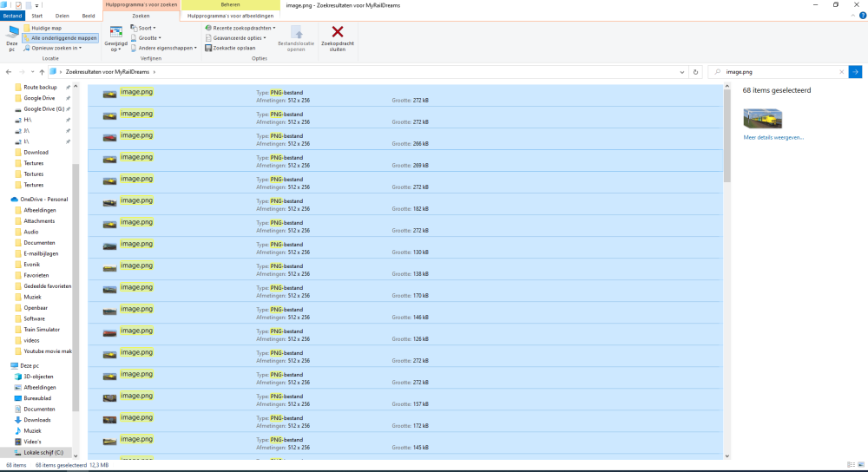Toggle Huidige map search location
Image resolution: width=868 pixels, height=472 pixels.
[x=47, y=28]
